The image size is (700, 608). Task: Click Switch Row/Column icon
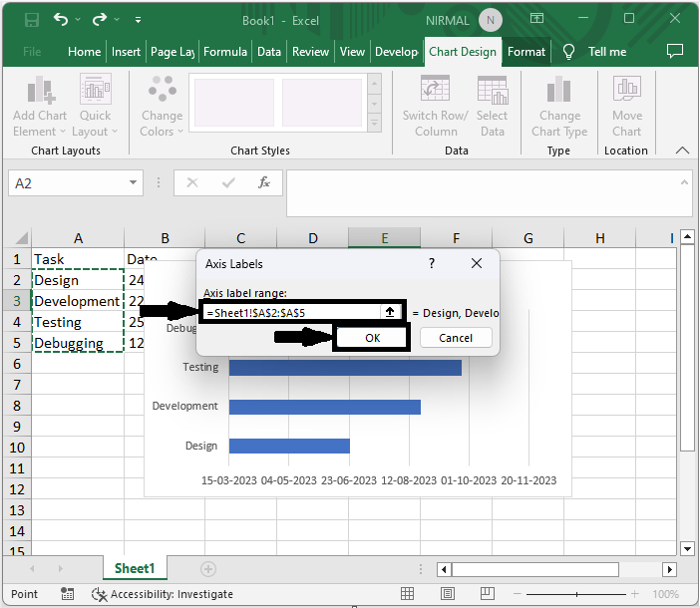click(x=436, y=92)
